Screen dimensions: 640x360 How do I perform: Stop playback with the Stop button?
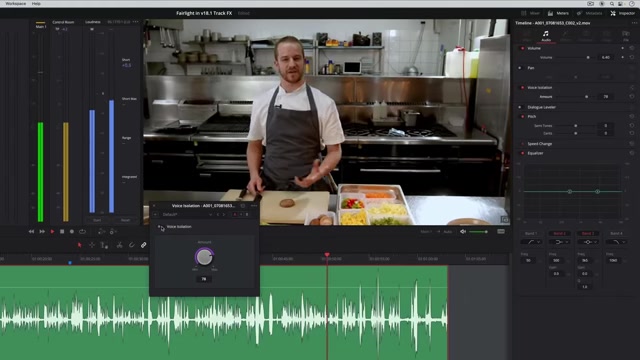(62, 231)
